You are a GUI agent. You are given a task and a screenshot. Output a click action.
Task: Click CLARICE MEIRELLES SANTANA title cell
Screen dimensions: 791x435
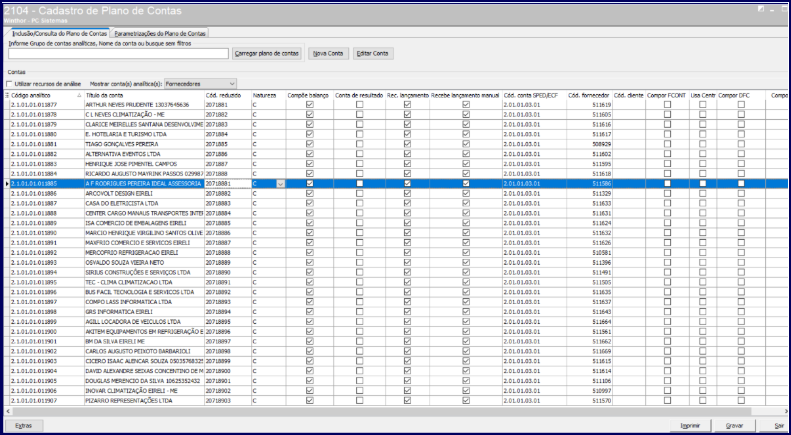click(x=144, y=125)
